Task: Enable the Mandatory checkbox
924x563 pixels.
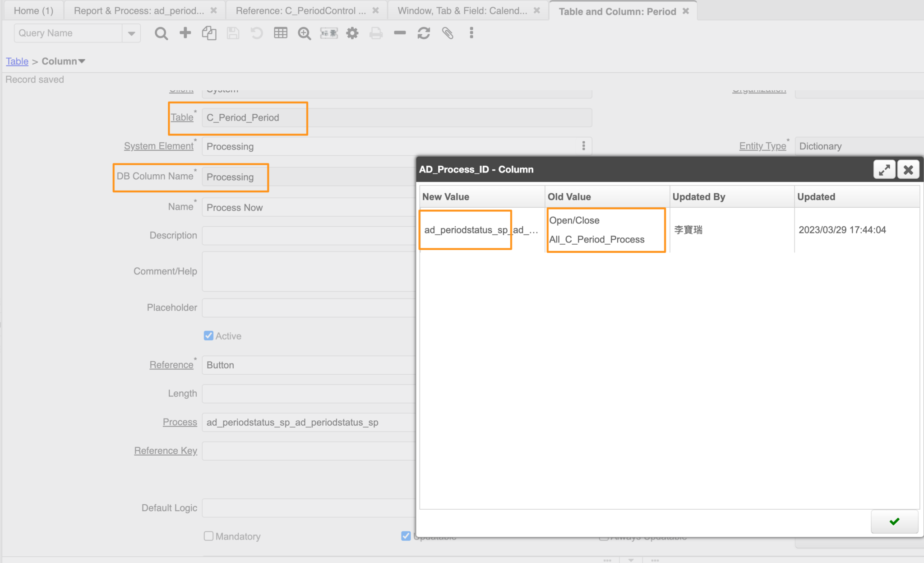Action: coord(208,536)
